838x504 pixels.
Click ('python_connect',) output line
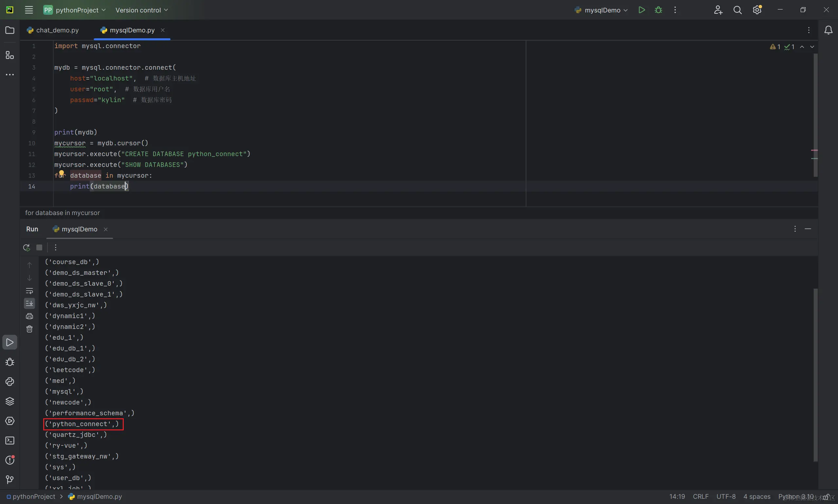pyautogui.click(x=82, y=424)
